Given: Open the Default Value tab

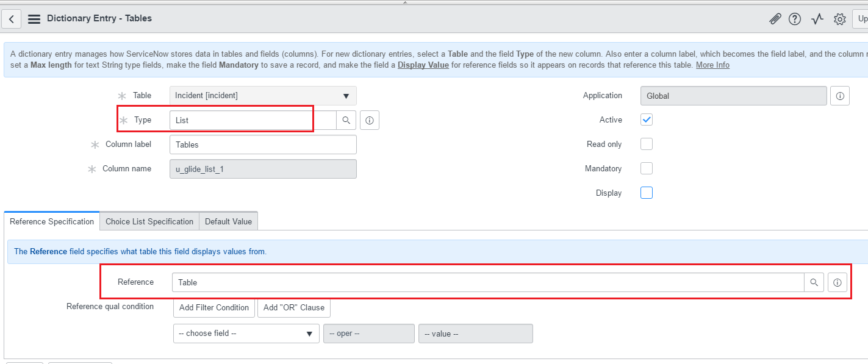Looking at the screenshot, I should point(229,221).
